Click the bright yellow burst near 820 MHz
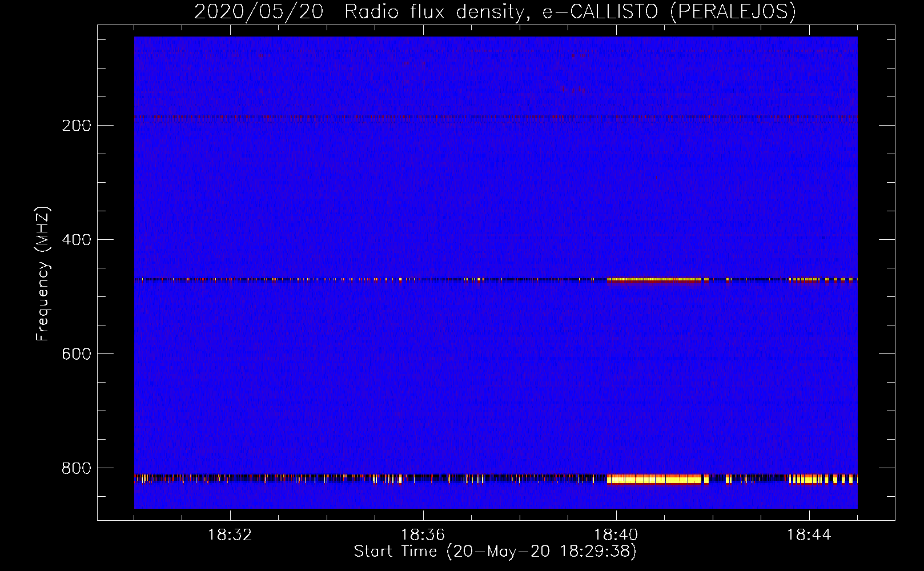The height and width of the screenshot is (571, 924). click(654, 479)
